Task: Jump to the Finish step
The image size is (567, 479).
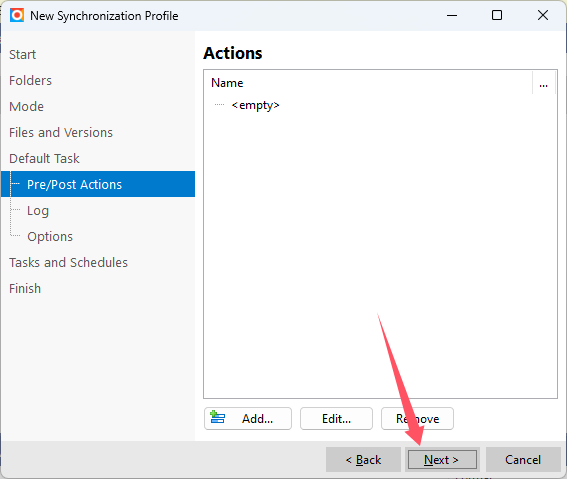Action: tap(25, 289)
